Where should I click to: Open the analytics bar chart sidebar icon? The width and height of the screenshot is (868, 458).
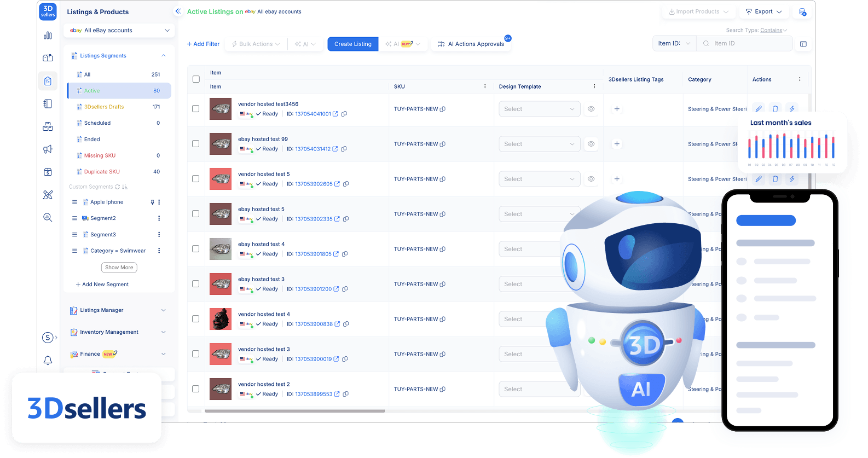click(x=48, y=36)
